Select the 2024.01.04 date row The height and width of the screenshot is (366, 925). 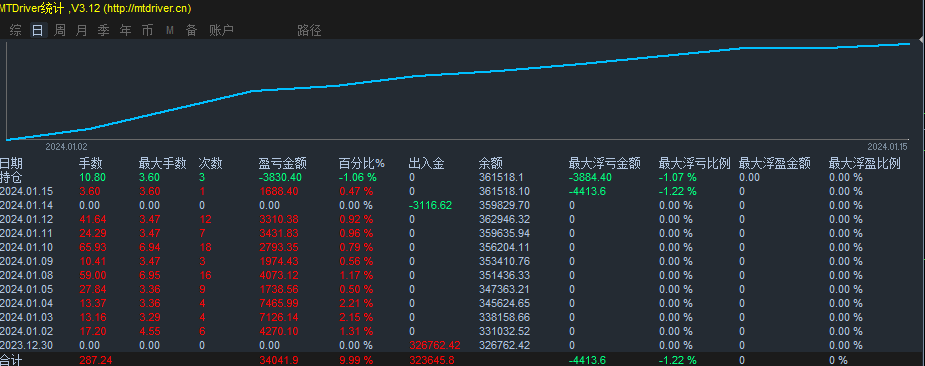coord(27,303)
